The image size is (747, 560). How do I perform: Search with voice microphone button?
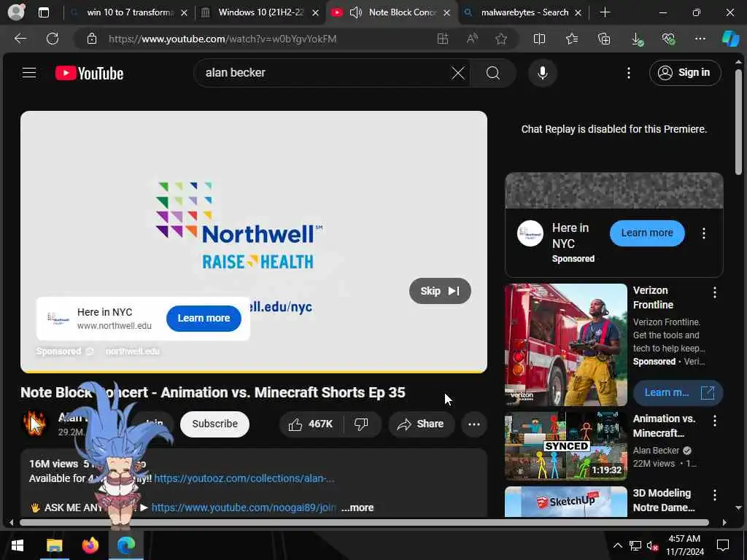point(542,73)
